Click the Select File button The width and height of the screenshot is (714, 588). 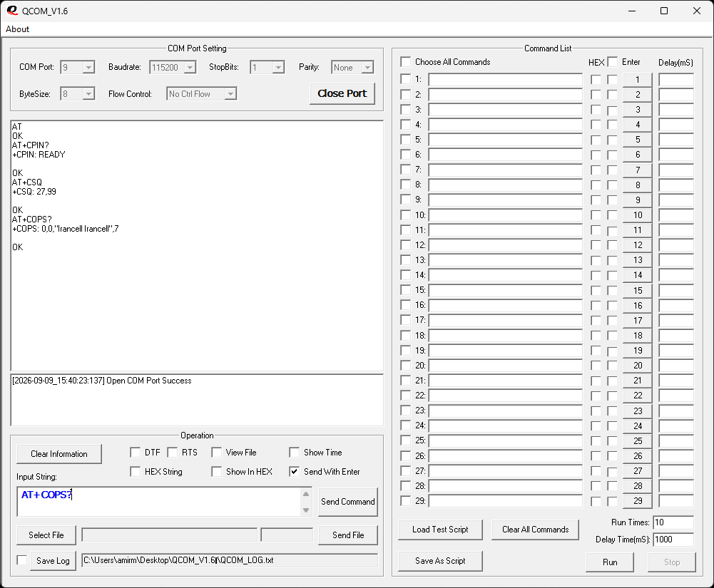[x=46, y=535]
